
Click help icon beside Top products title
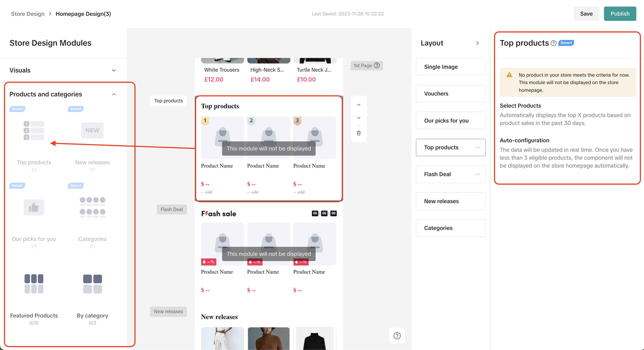[x=554, y=43]
